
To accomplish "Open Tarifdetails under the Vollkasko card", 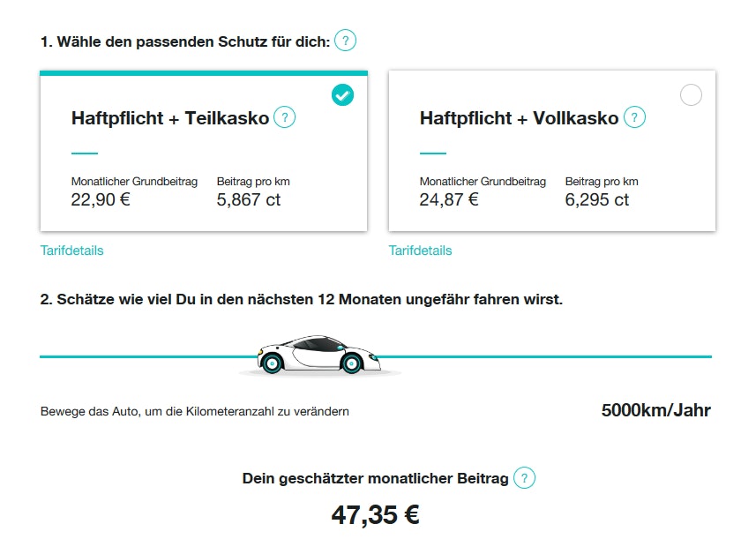I will coord(420,251).
